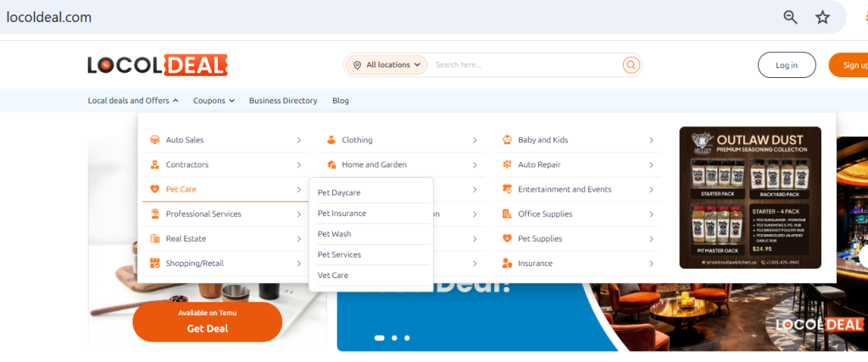Click the Clothing category icon

coord(331,140)
